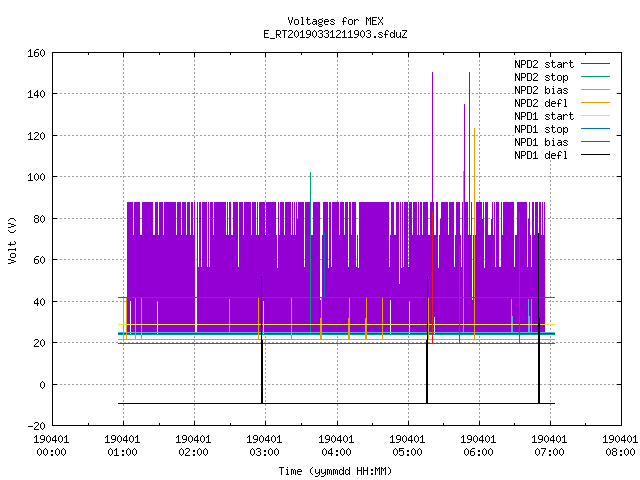The image size is (640, 480).
Task: Click the x-axis tick label 07:00
Action: pyautogui.click(x=549, y=452)
